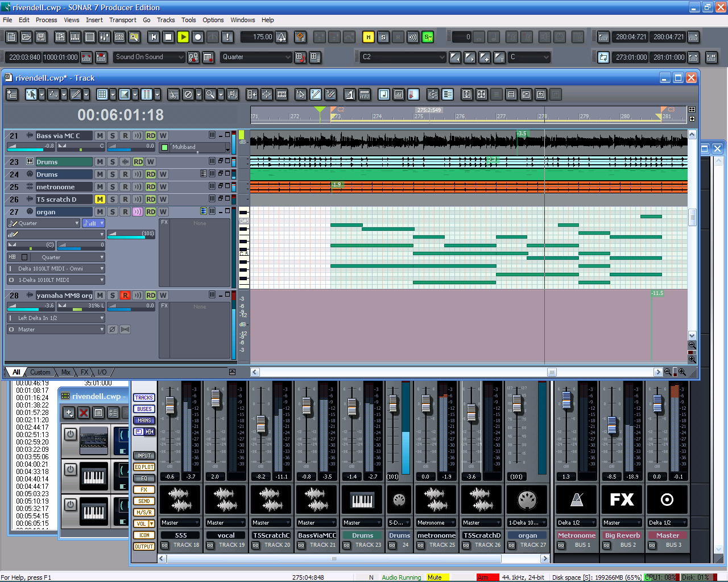Open the 1-Delta 1010LT MIDI output dropdown
This screenshot has height=582, width=728.
tap(56, 280)
